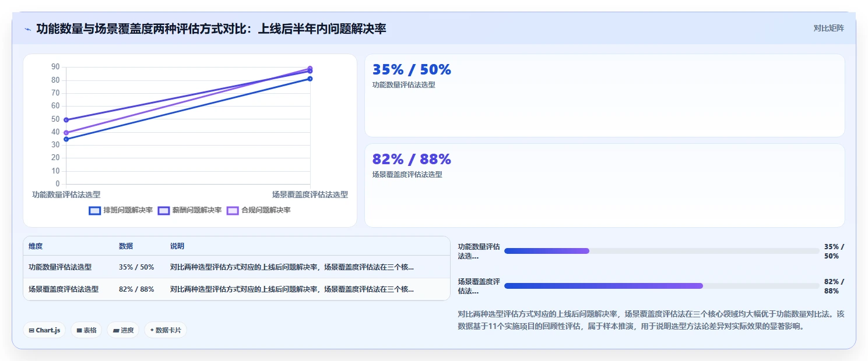
Task: Select table cell 场景覆盖度评估法选型
Action: pos(64,289)
